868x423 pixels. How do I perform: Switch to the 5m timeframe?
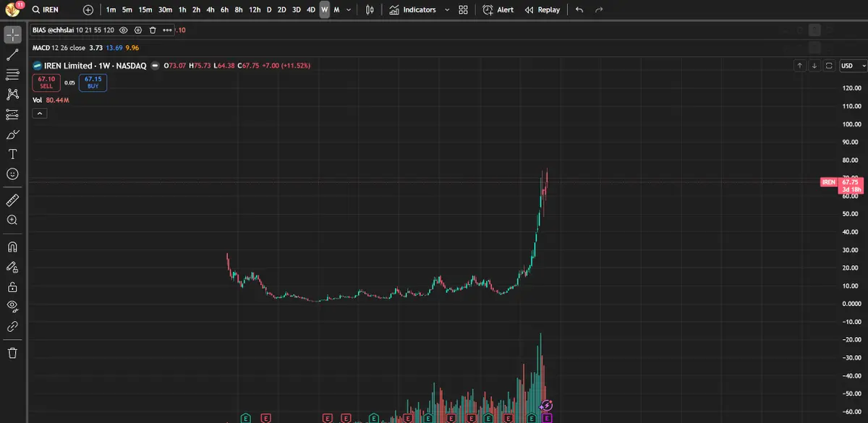point(127,10)
